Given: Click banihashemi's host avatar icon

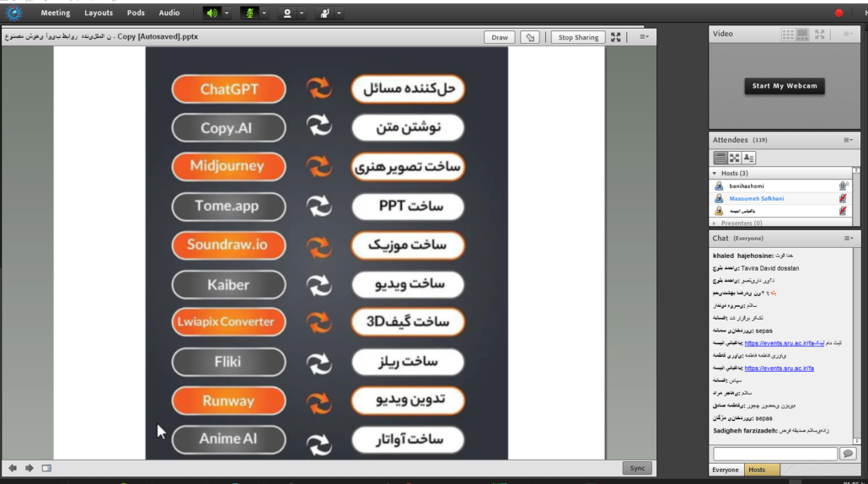Looking at the screenshot, I should point(719,186).
